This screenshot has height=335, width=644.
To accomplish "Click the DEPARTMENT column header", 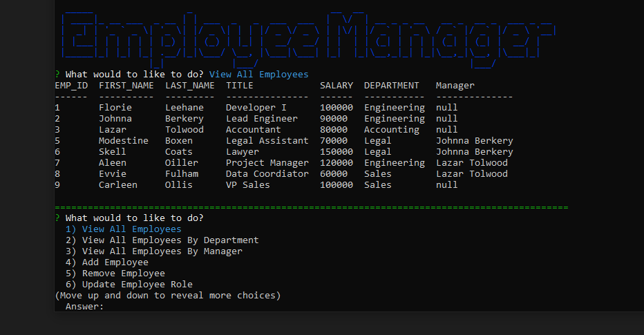I will [391, 86].
